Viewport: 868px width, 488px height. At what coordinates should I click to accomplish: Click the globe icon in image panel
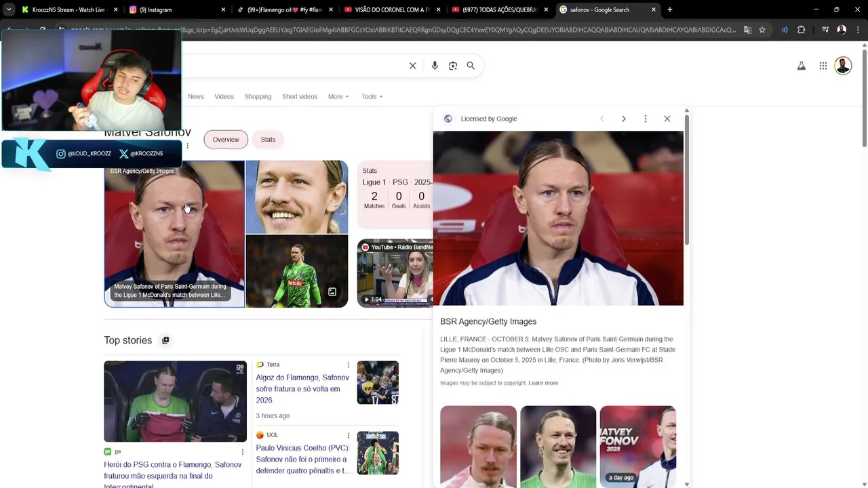(448, 119)
